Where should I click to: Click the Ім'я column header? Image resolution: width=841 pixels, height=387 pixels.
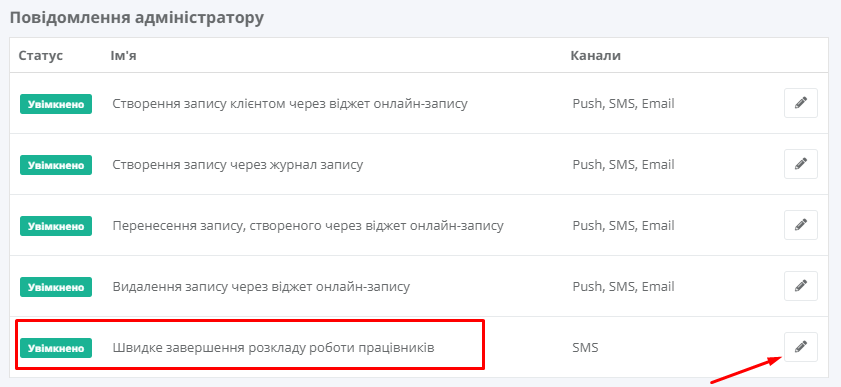(x=123, y=56)
